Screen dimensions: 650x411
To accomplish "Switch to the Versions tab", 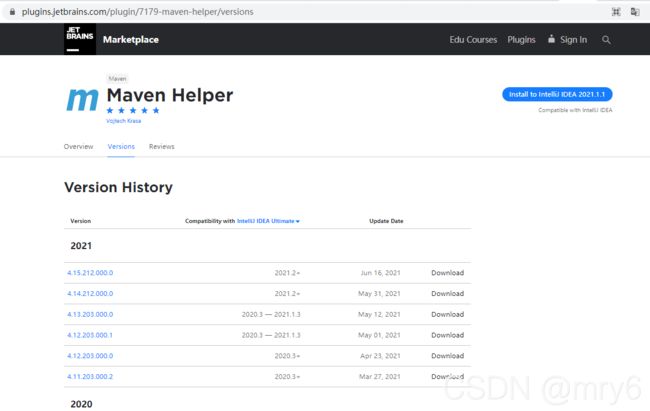I will click(121, 146).
